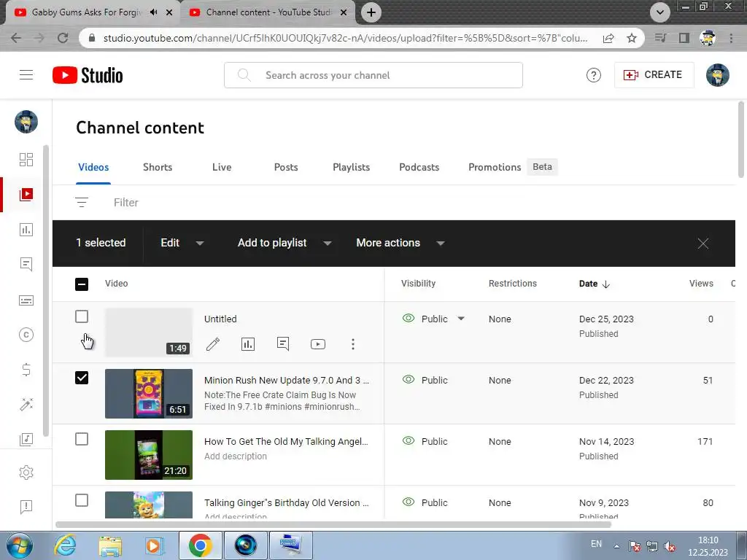Open Subtitles in the sidebar
Screen dimensions: 747x560
[26, 300]
